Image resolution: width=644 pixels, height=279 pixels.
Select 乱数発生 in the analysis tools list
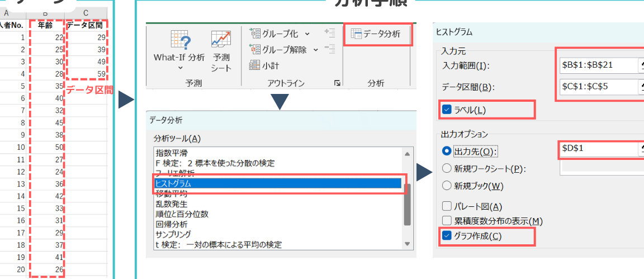tap(278, 204)
